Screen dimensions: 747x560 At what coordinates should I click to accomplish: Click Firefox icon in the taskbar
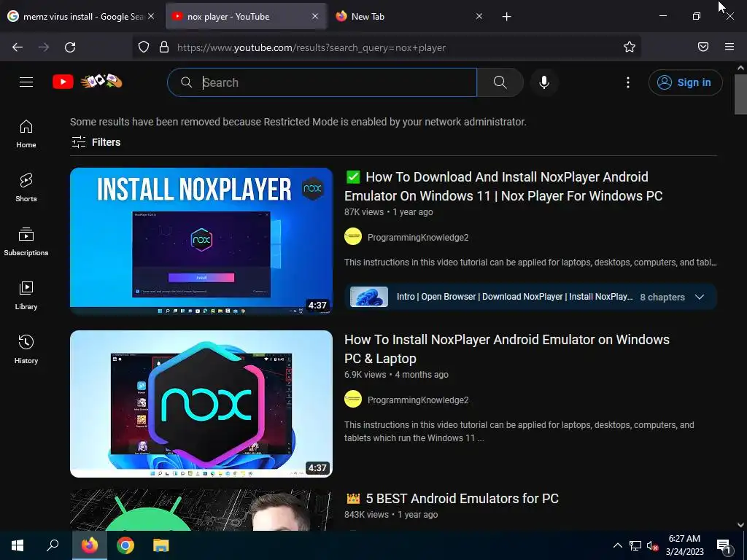90,545
